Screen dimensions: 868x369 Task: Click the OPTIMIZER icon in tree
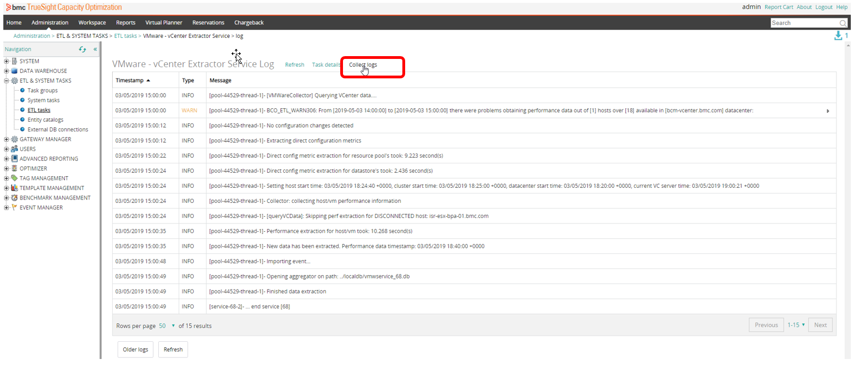tap(14, 168)
